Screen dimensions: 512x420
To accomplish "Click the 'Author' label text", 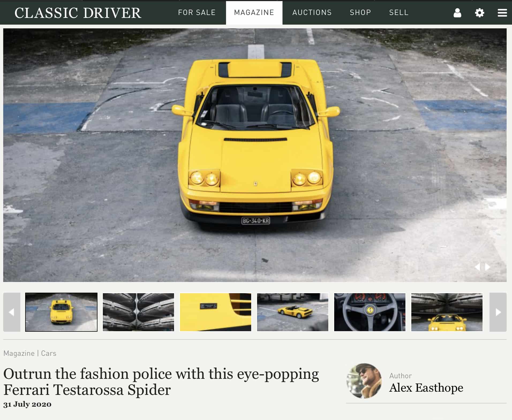I will 401,376.
